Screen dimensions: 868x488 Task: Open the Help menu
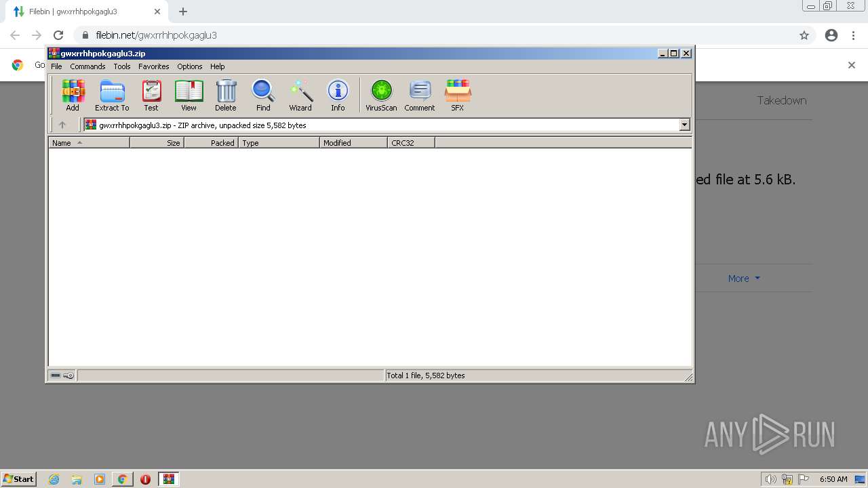click(217, 66)
